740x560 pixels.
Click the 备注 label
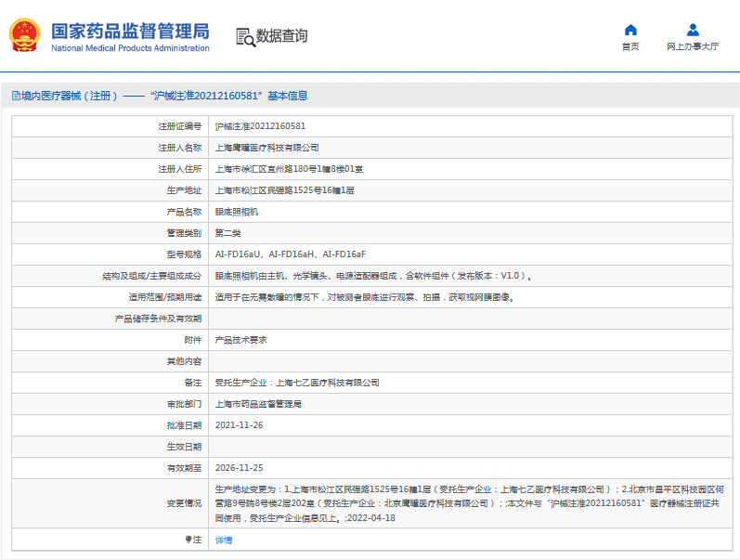pos(193,383)
